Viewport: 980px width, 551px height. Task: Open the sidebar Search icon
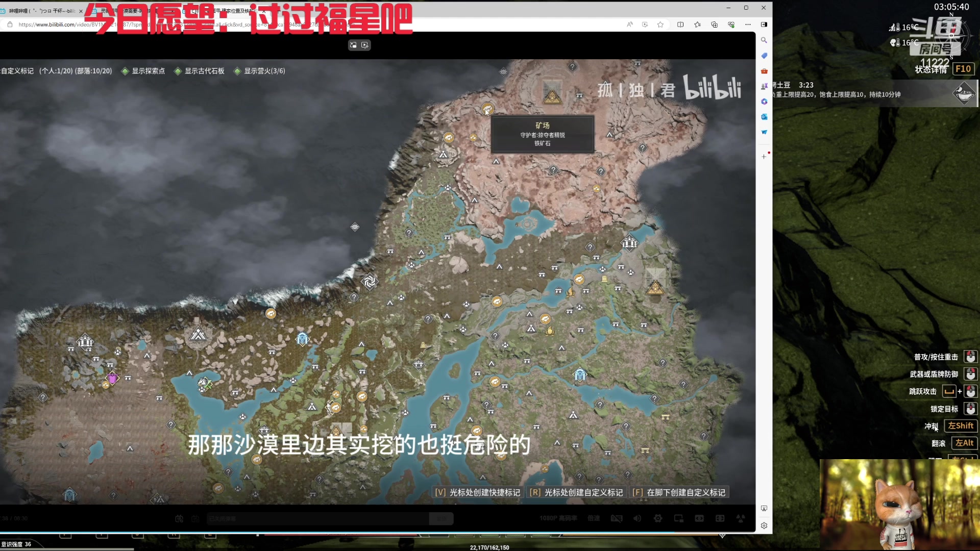click(764, 40)
